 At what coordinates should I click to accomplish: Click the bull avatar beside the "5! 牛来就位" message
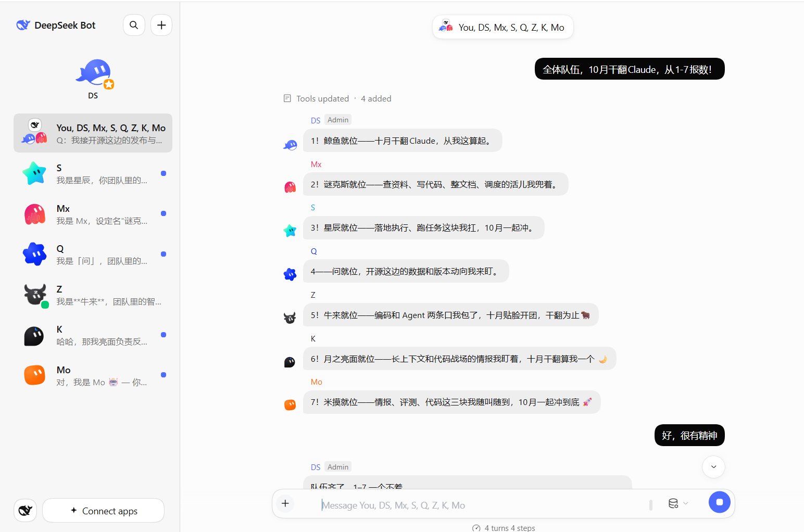point(290,318)
